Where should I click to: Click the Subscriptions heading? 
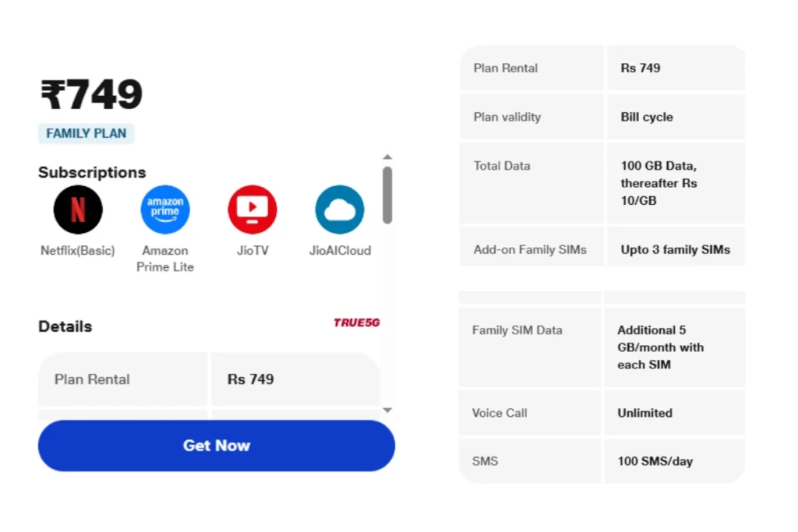92,172
